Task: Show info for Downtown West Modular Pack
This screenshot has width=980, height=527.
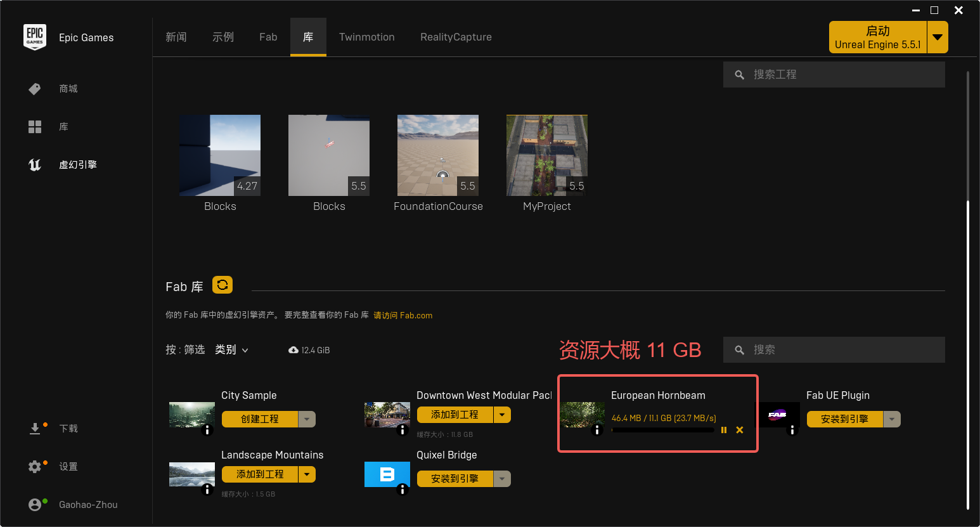Action: click(x=403, y=430)
